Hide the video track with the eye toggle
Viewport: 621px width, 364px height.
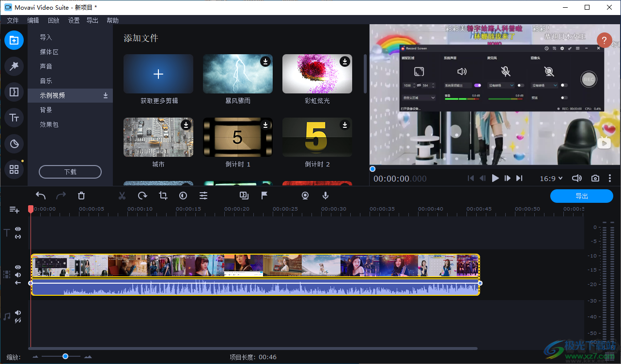(x=17, y=267)
